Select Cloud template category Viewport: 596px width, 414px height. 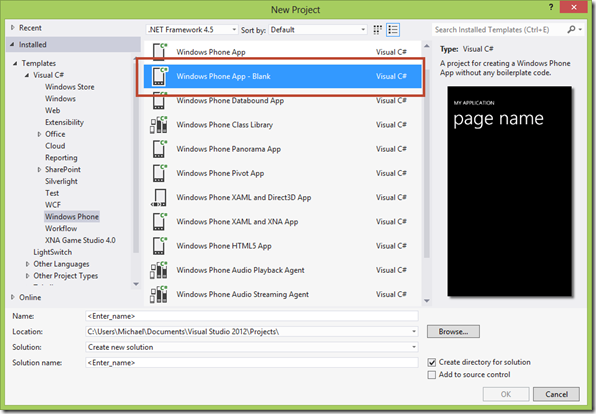55,146
